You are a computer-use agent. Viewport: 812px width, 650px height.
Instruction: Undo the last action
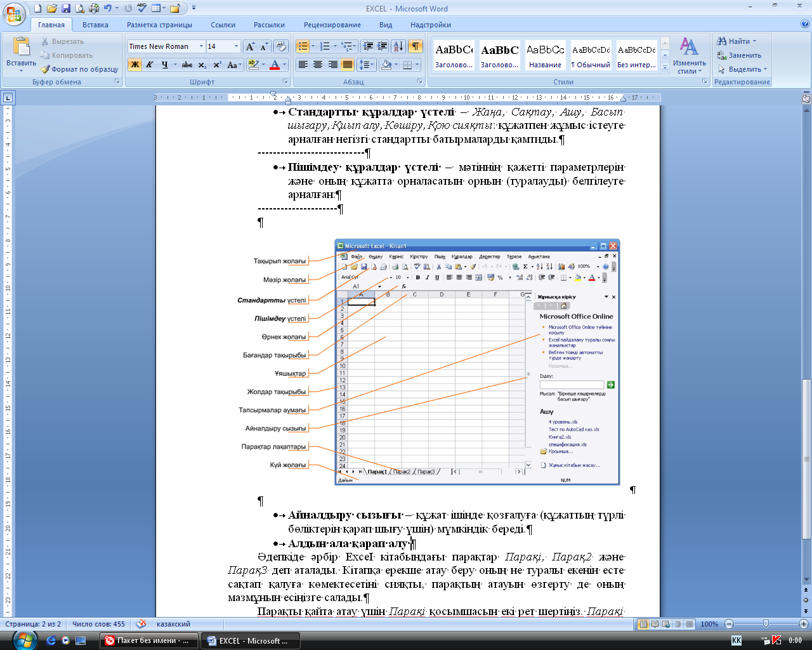pos(108,8)
